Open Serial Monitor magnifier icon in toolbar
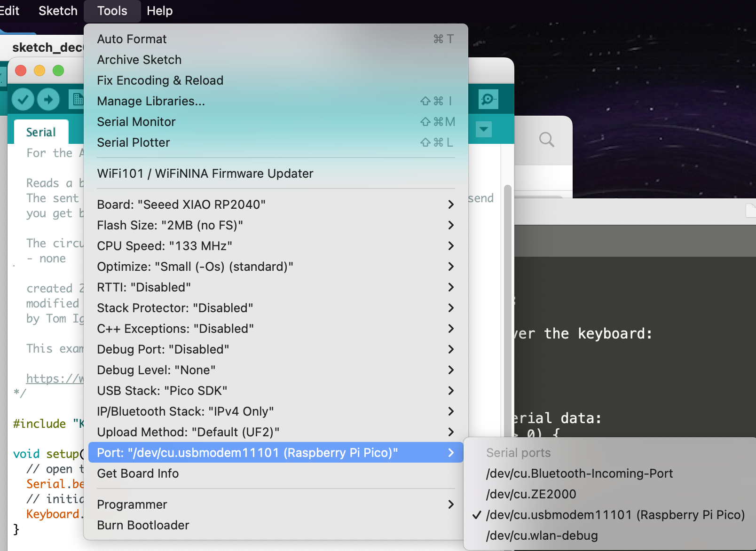Viewport: 756px width, 551px height. click(x=488, y=99)
